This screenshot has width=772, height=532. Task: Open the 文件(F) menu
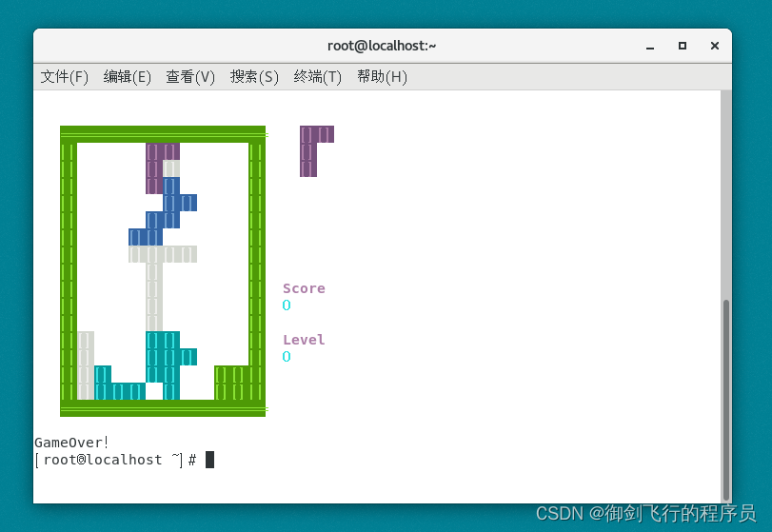(65, 77)
